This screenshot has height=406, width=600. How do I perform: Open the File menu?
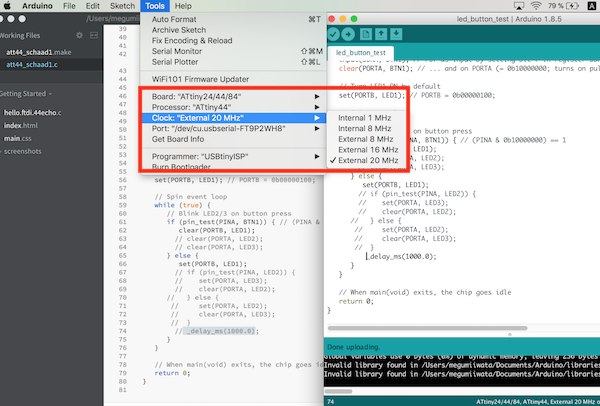[69, 6]
